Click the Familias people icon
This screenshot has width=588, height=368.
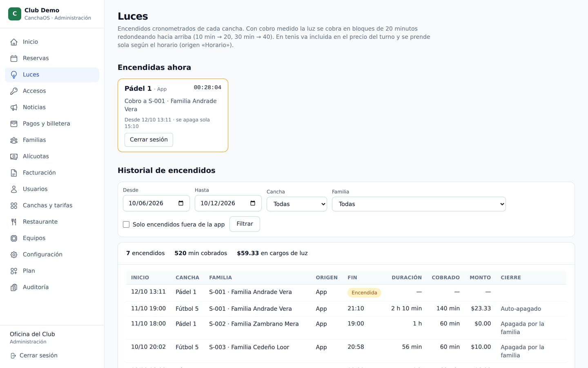pos(14,140)
